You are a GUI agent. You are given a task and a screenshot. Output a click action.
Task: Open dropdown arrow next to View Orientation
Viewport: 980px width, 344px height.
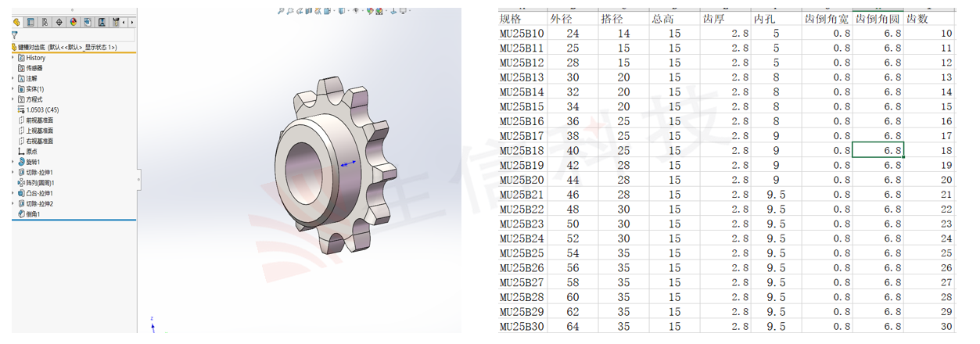click(334, 11)
